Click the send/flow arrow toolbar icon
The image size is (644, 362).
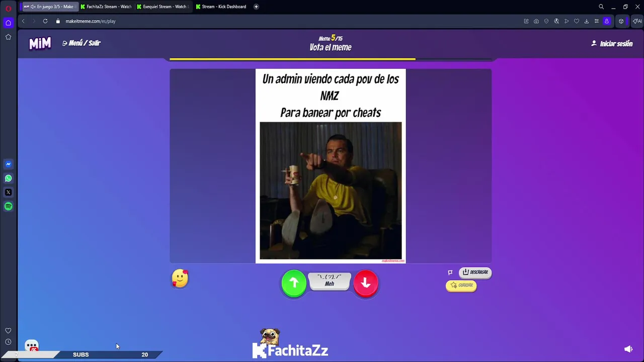[567, 21]
